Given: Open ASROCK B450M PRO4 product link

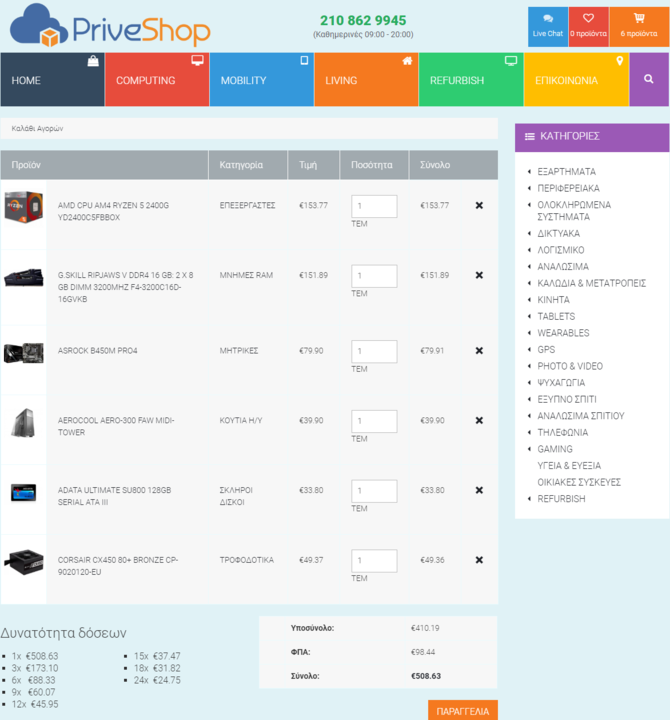Looking at the screenshot, I should coord(98,350).
